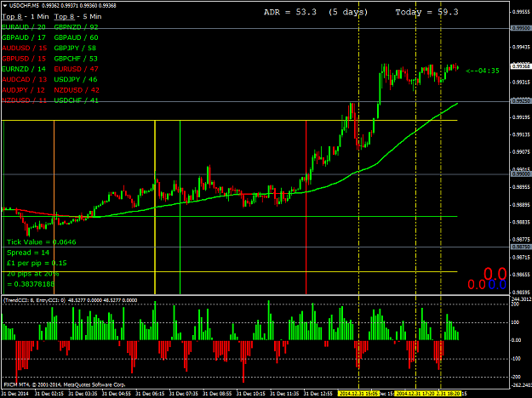The image size is (532, 398).
Task: Click the 0.99250 price level tag
Action: coord(520,101)
